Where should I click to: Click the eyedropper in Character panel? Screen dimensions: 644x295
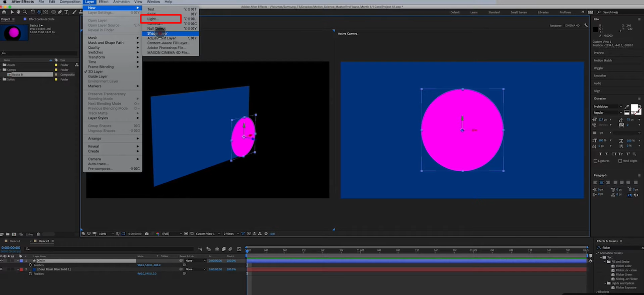pos(627,106)
